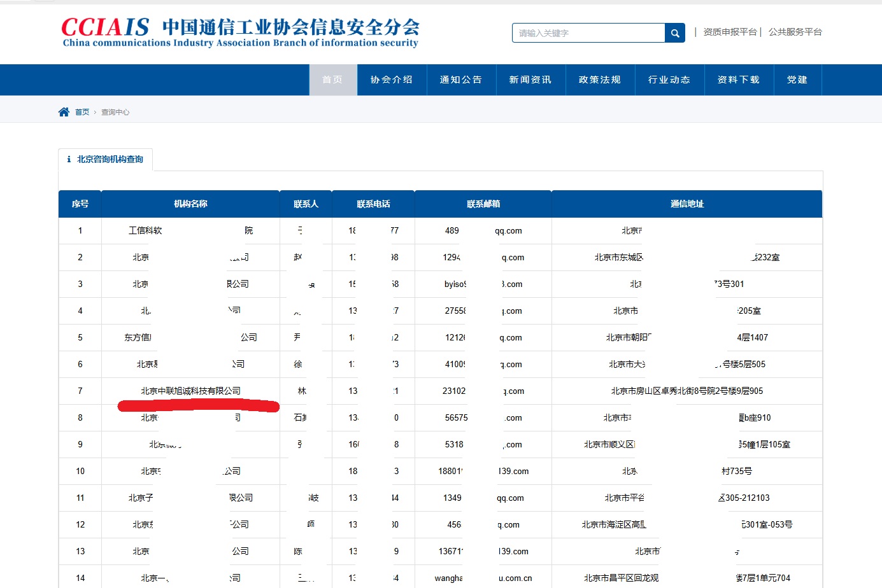Click the 党建 navigation item
The width and height of the screenshot is (882, 588).
tap(798, 80)
